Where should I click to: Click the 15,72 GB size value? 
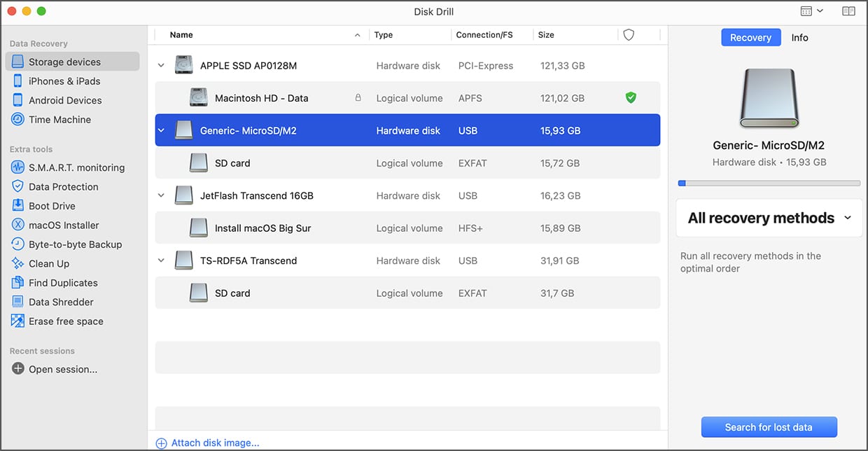pyautogui.click(x=559, y=163)
